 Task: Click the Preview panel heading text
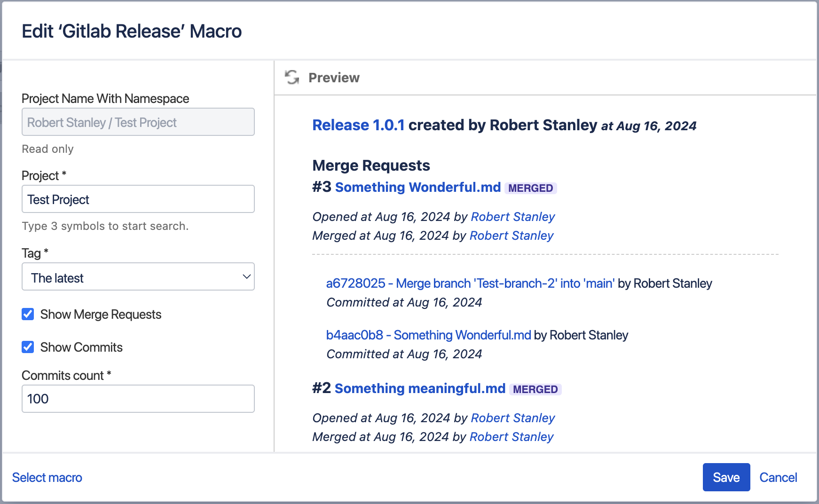click(334, 78)
